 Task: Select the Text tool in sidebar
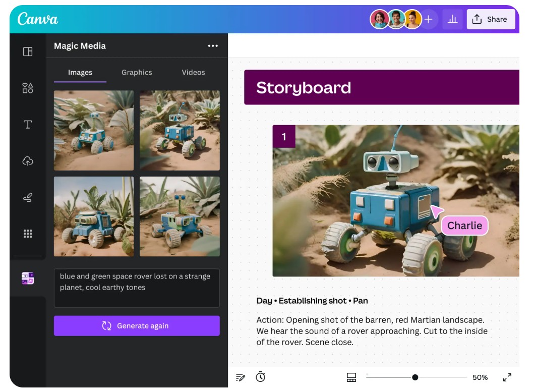pyautogui.click(x=28, y=125)
